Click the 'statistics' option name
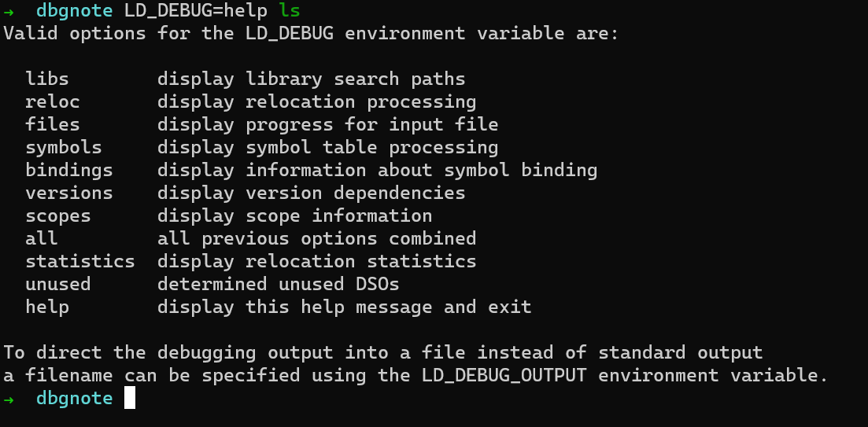The width and height of the screenshot is (868, 427). pyautogui.click(x=80, y=261)
